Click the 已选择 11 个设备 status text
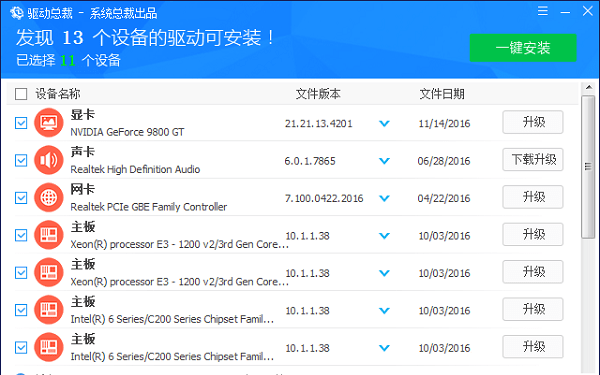 pos(68,60)
